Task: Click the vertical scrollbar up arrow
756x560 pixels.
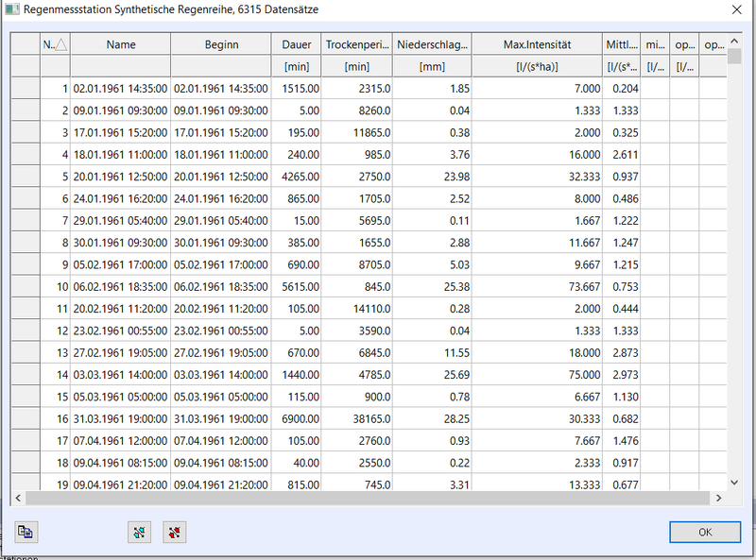Action: coord(734,41)
